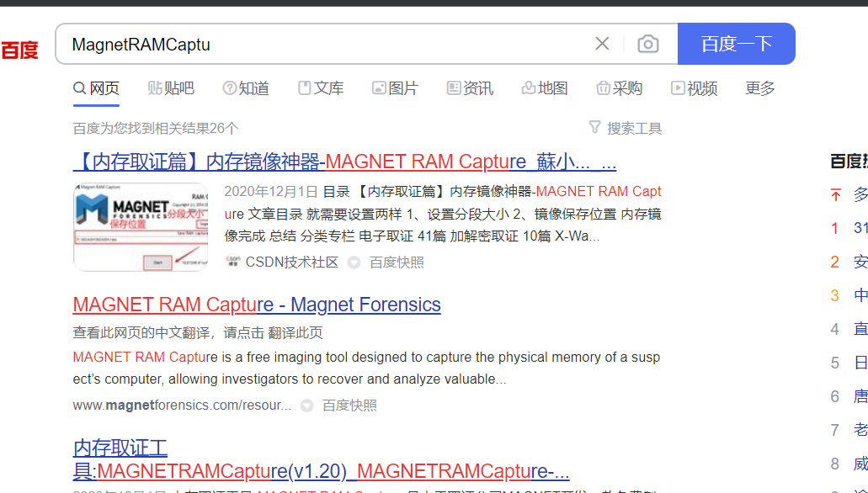Open the 地图 tab

(x=545, y=88)
